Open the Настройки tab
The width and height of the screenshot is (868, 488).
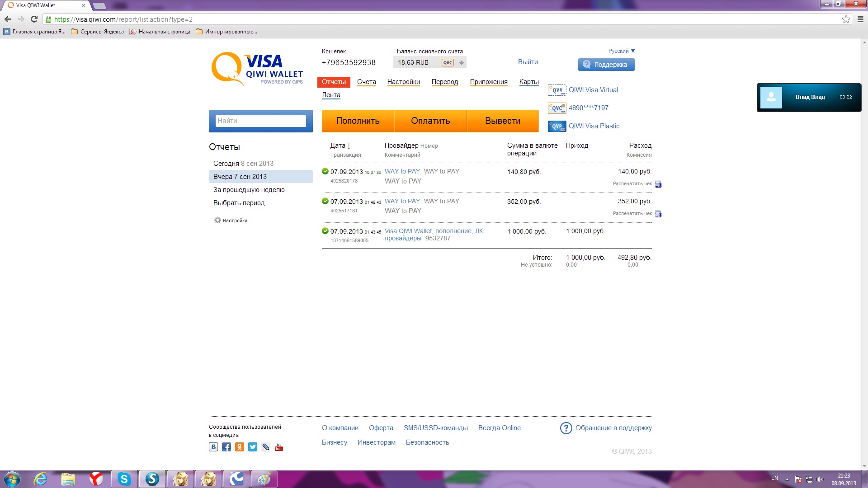click(x=404, y=82)
